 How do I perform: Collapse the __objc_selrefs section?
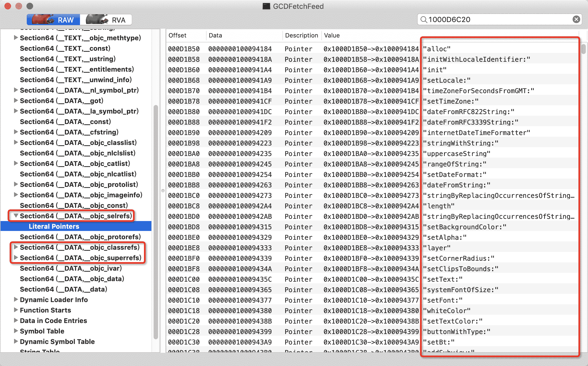(x=16, y=216)
